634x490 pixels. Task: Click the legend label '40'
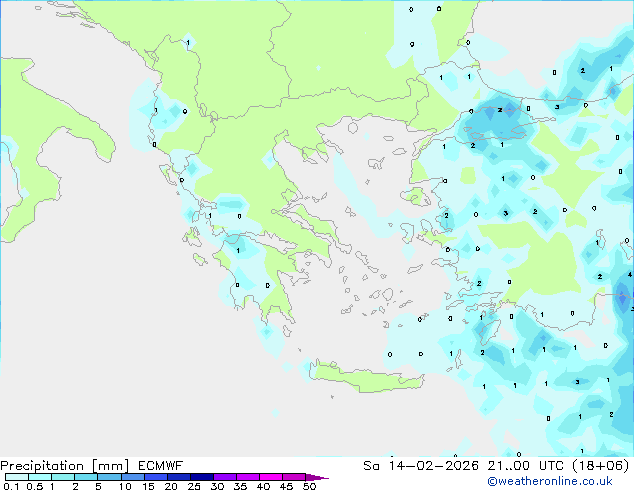click(x=263, y=486)
